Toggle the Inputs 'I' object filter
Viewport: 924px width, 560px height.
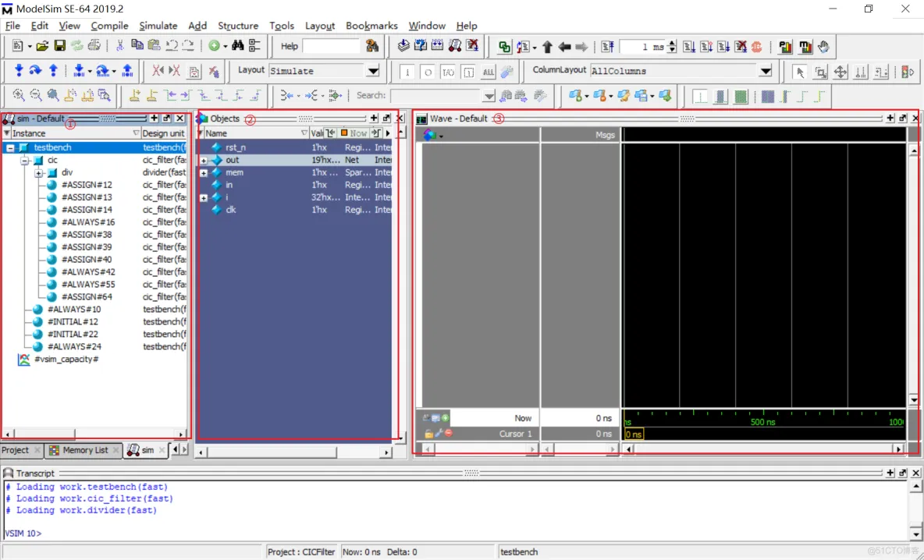pyautogui.click(x=407, y=72)
